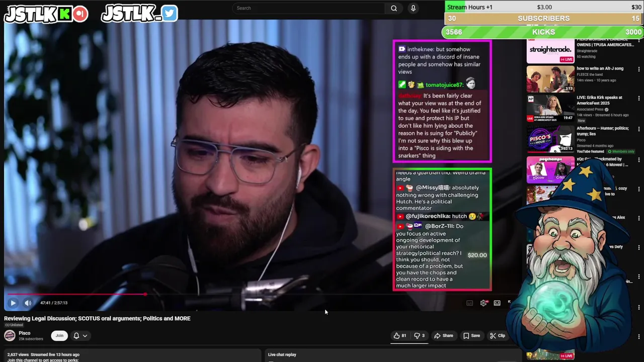Open the pogchamps xQc video thumbnail

tap(550, 170)
